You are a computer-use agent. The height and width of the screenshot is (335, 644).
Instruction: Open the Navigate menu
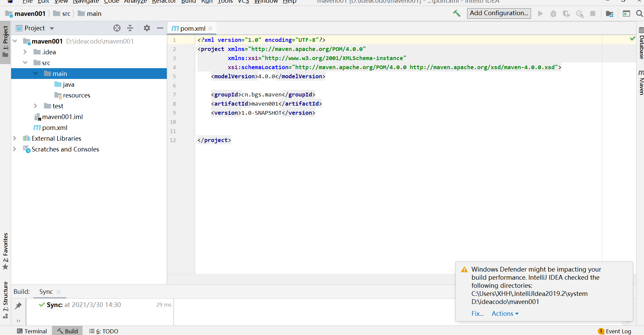(x=86, y=2)
